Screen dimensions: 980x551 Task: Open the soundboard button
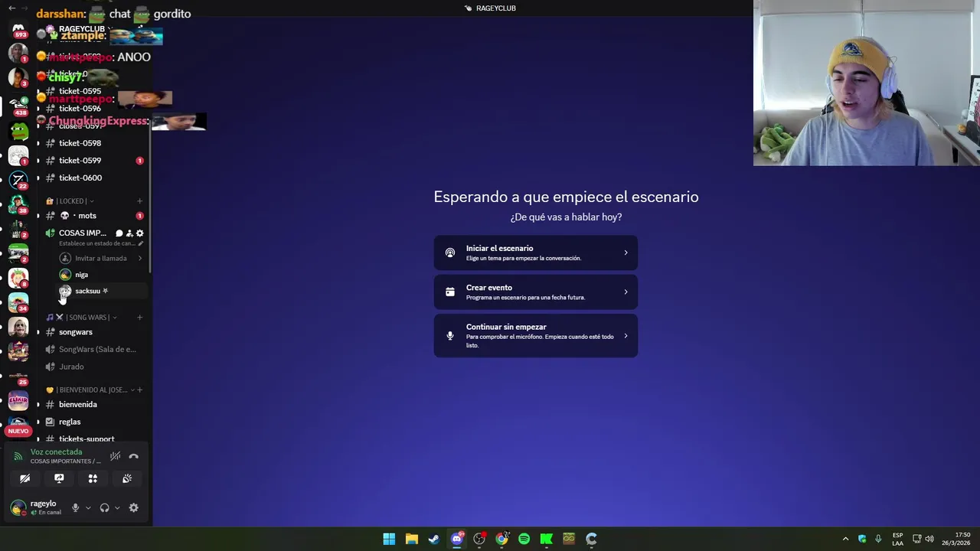(127, 479)
